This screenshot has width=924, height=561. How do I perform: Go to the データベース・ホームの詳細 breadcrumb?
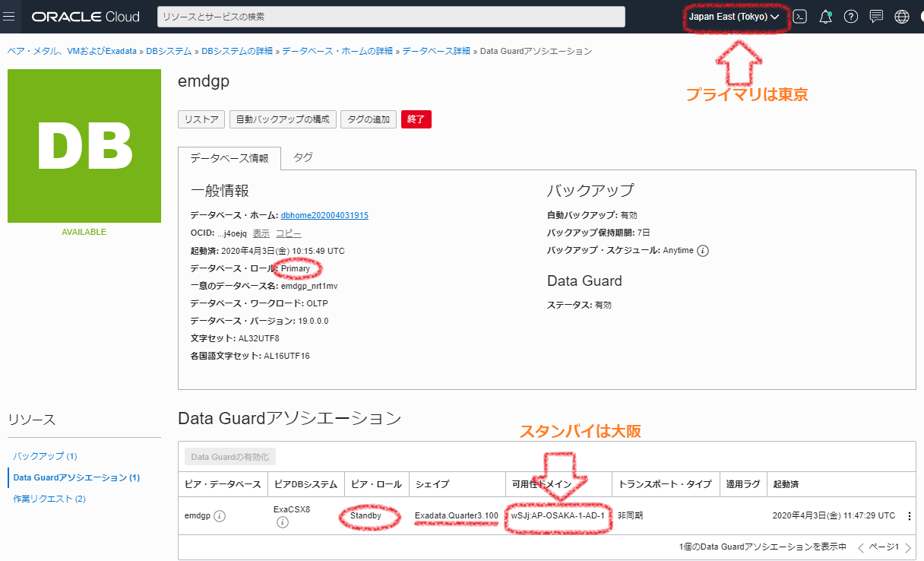pos(337,51)
